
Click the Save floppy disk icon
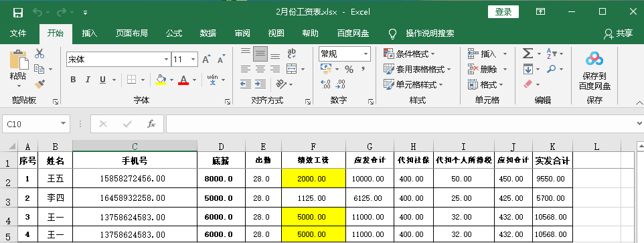(18, 12)
